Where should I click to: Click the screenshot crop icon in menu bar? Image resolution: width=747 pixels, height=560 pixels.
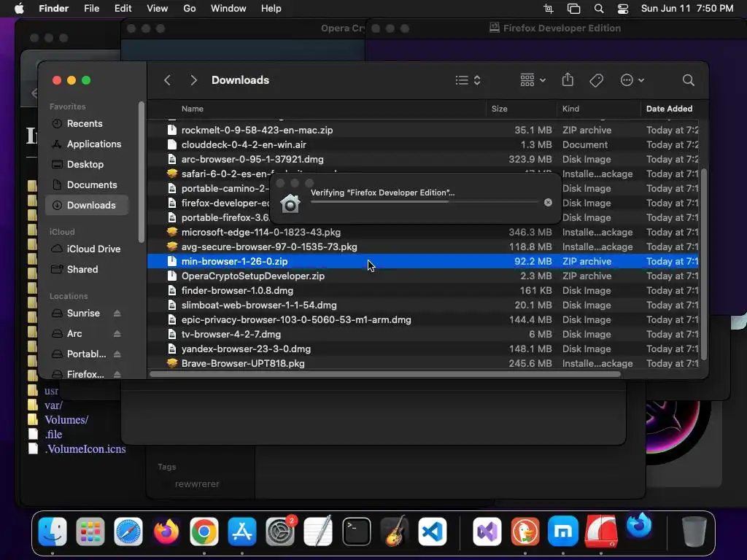click(x=549, y=9)
